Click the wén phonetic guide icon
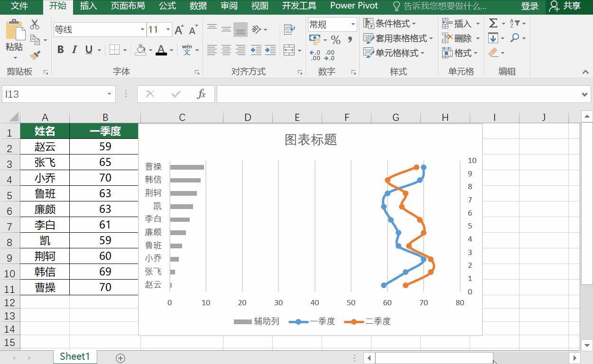 click(187, 49)
